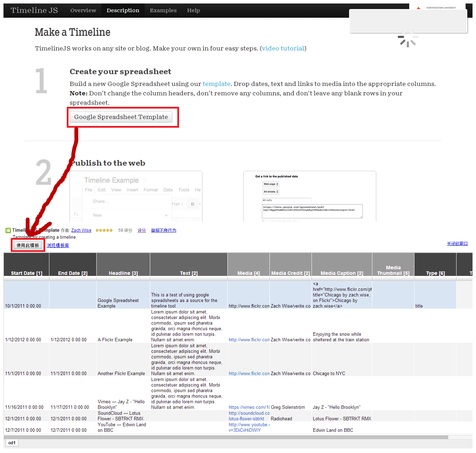Image resolution: width=476 pixels, height=453 pixels.
Task: Click the bold B icon in screenshot
Action: 192,204
